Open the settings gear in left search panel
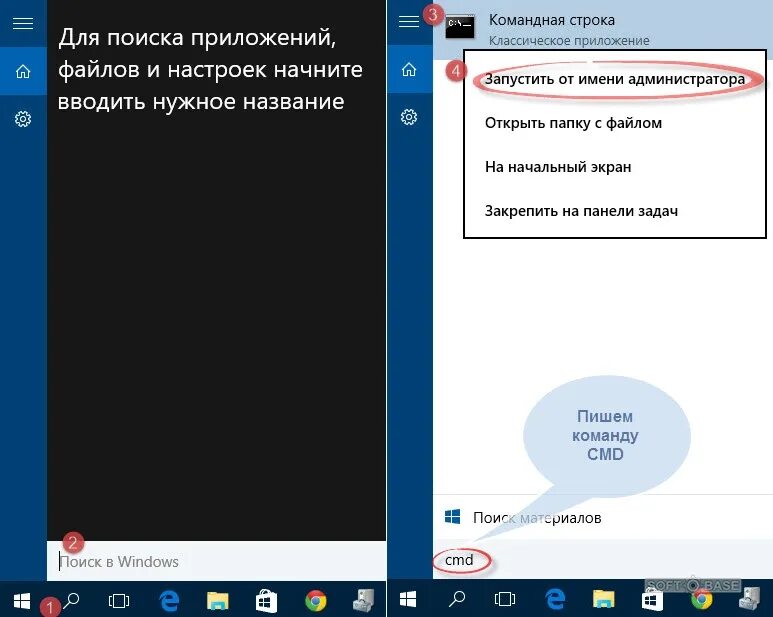The height and width of the screenshot is (617, 773). (x=23, y=119)
